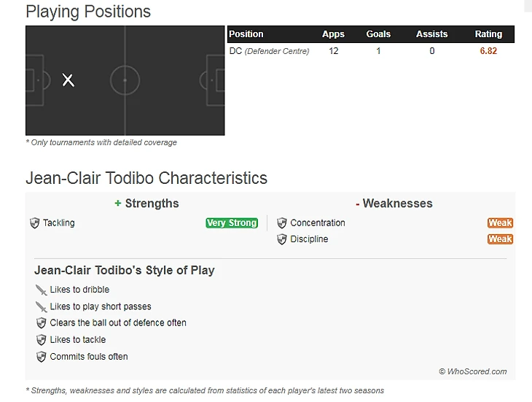Click shield icon for Commits fouls often
The width and height of the screenshot is (532, 402).
[41, 357]
